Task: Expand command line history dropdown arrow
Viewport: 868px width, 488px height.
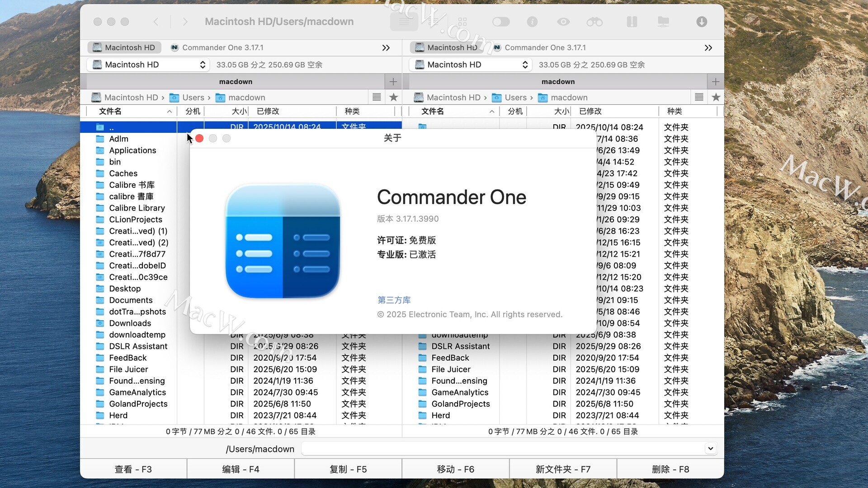Action: 710,449
